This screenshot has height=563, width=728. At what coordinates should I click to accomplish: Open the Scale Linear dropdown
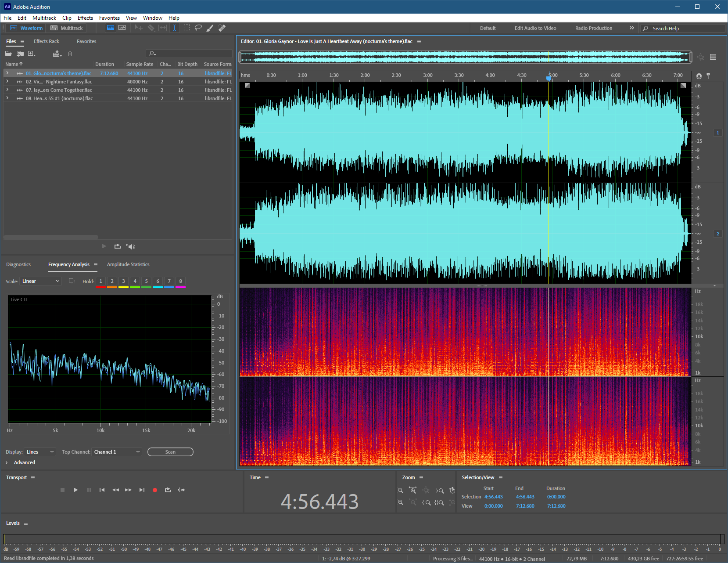[40, 281]
